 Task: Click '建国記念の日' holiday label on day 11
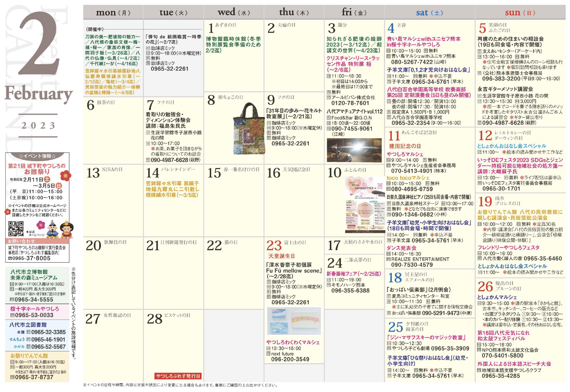[405, 146]
